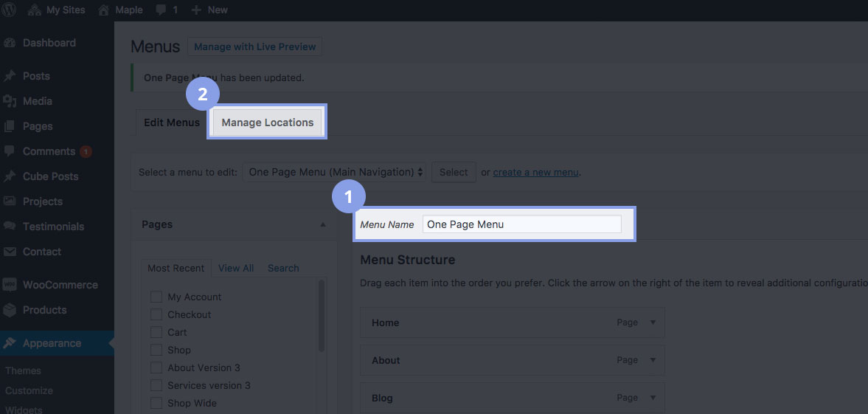Viewport: 868px width, 414px height.
Task: Click into the Menu Name text field
Action: [521, 224]
